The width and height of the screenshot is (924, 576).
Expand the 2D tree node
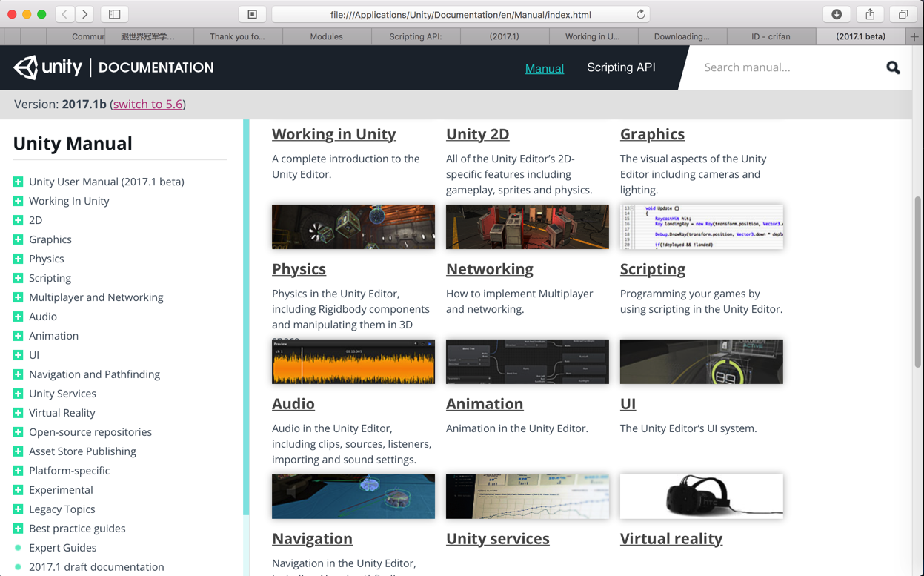click(18, 220)
